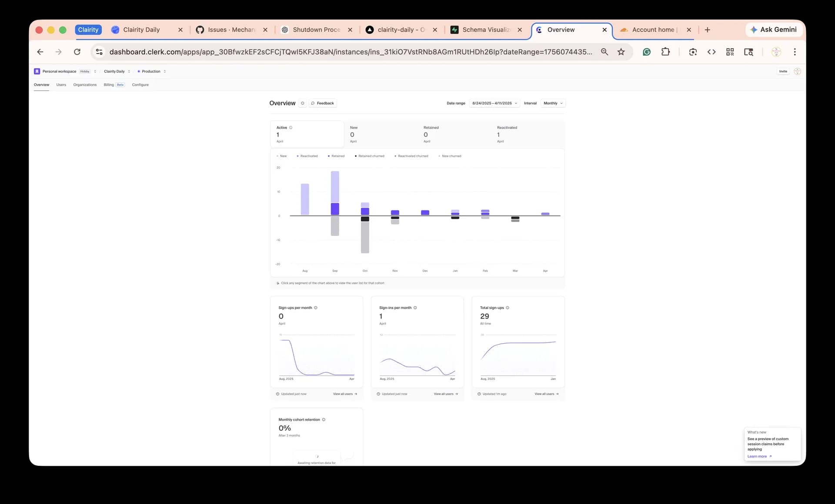View all users under Sign-ups per month
The image size is (835, 504).
click(345, 394)
